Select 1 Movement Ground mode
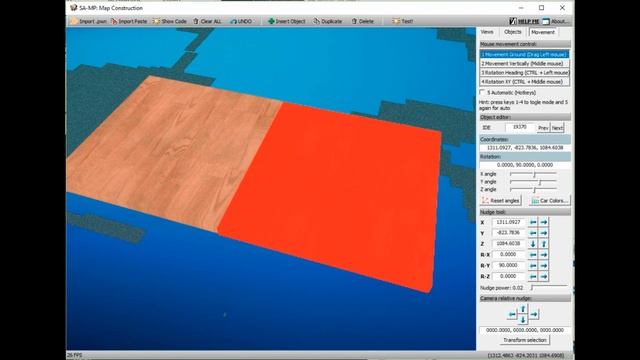 pos(524,54)
